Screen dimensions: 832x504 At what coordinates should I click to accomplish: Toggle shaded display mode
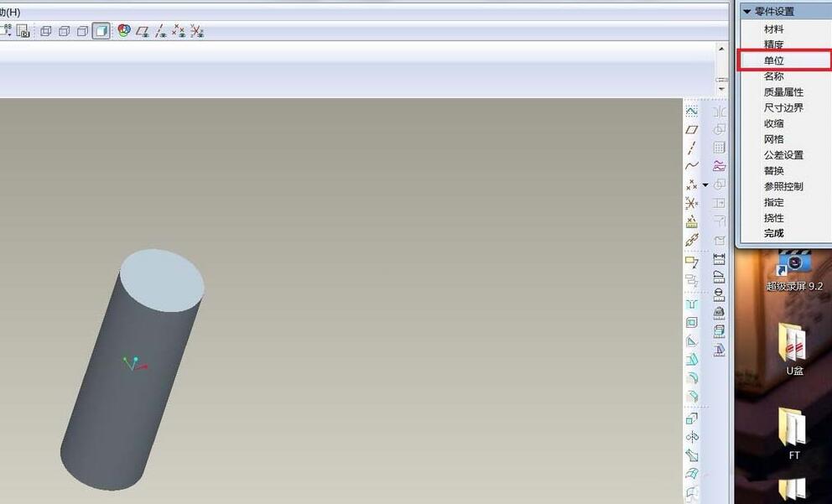coord(101,31)
